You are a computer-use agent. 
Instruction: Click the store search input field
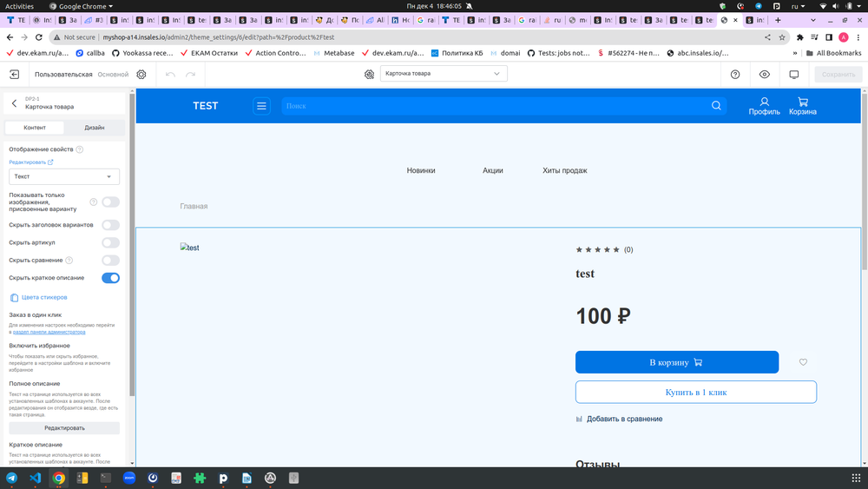click(x=495, y=106)
